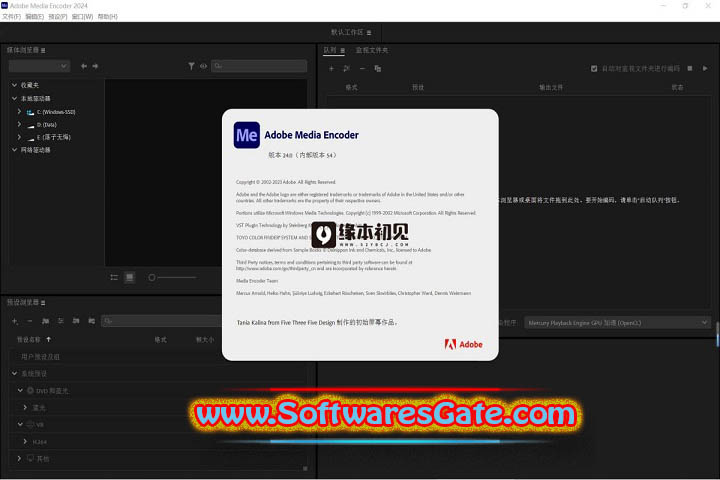The image size is (720, 480).
Task: Expand the 蓝光 Blu-ray preset subgroup
Action: coord(25,407)
